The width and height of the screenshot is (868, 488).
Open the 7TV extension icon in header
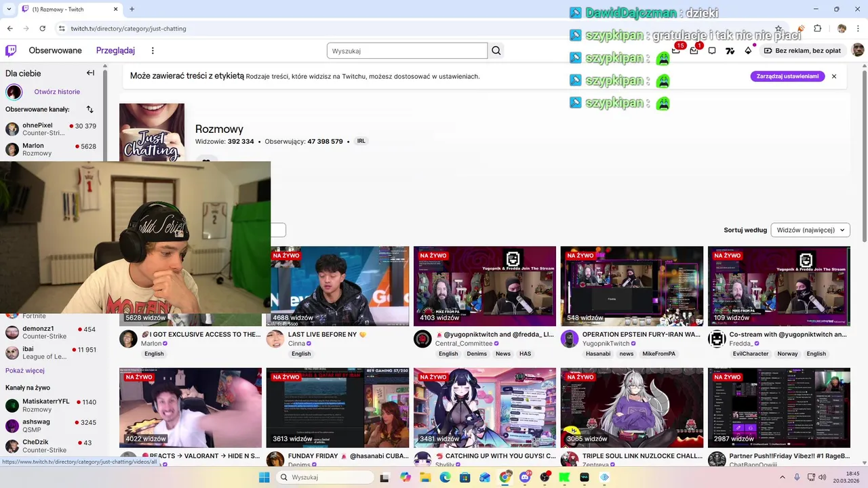coord(730,51)
